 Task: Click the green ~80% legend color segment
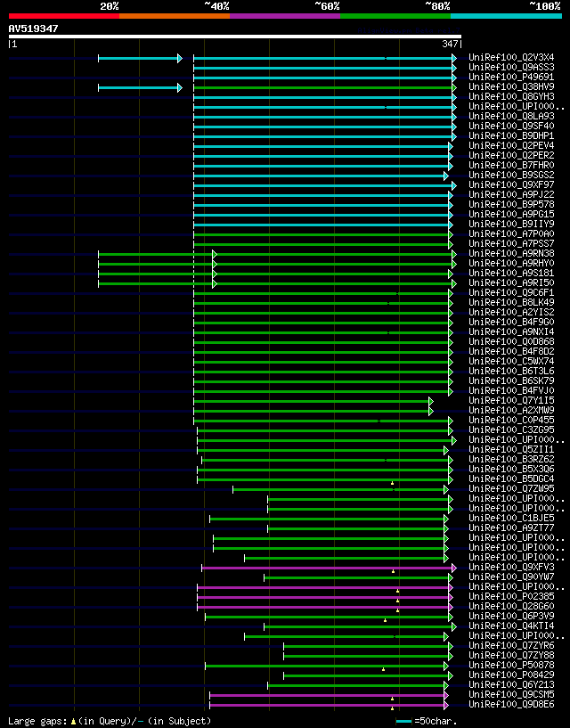[395, 16]
